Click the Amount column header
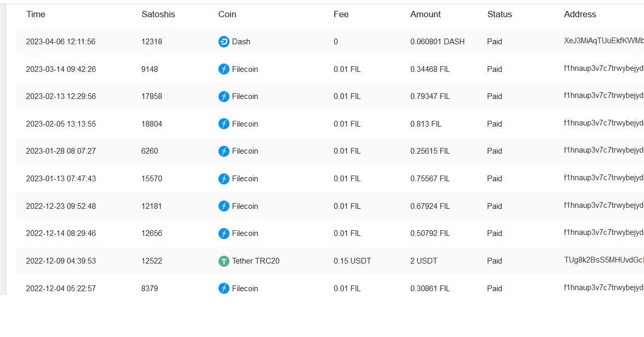This screenshot has width=644, height=337. (x=426, y=15)
